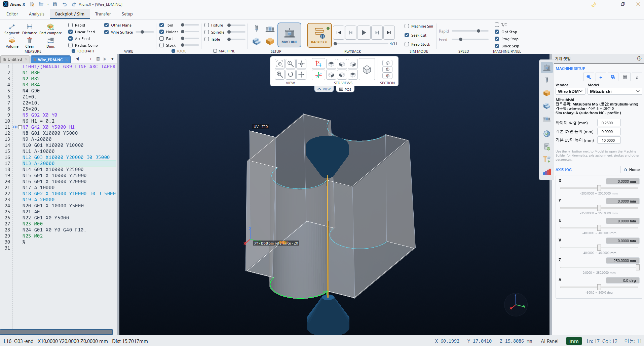Clear measurements with the Clear icon

pos(30,43)
